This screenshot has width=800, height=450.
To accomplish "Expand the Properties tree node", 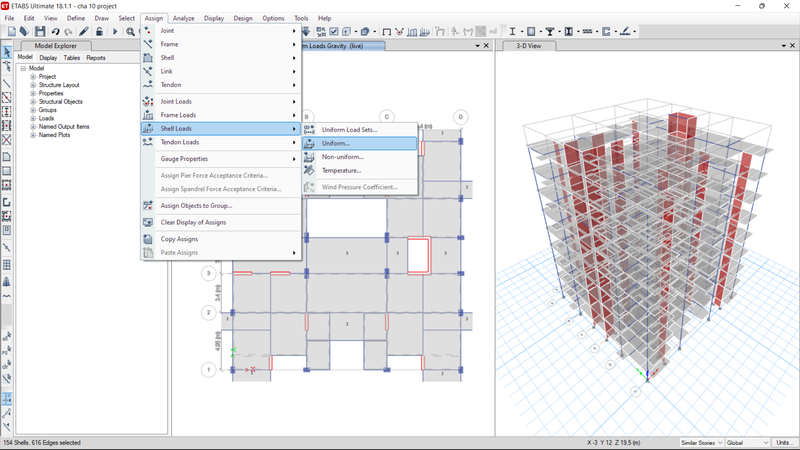I will pos(33,93).
